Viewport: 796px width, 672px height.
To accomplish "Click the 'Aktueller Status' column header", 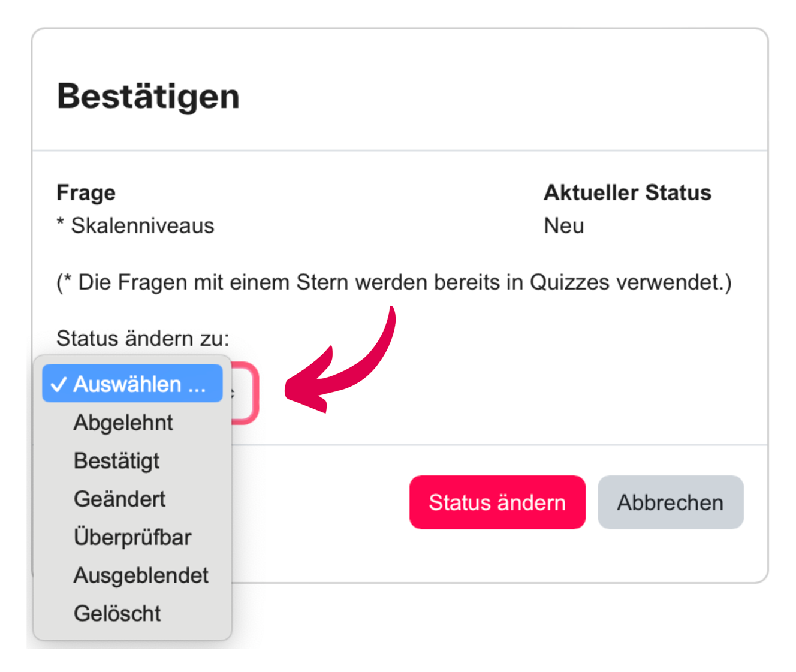I will pyautogui.click(x=627, y=193).
